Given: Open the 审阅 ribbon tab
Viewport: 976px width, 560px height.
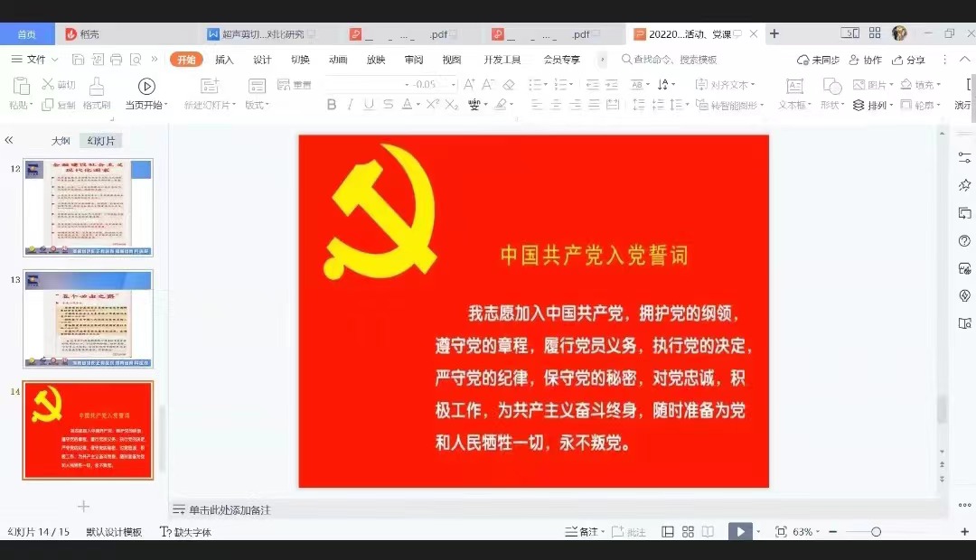Looking at the screenshot, I should tap(414, 60).
